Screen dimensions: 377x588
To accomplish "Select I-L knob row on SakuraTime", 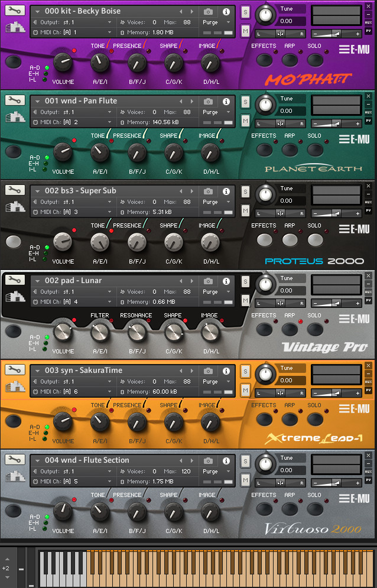I will click(45, 438).
